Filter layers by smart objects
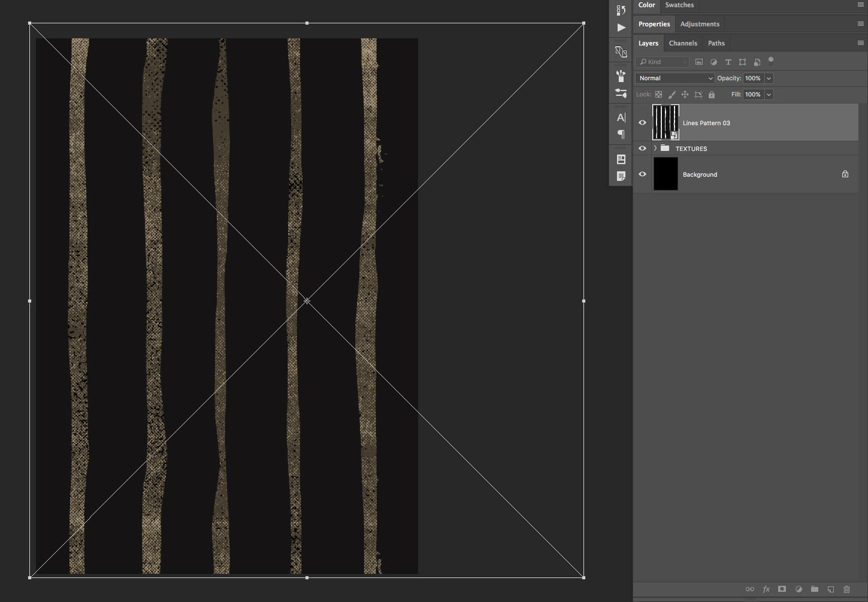The image size is (868, 602). (757, 62)
